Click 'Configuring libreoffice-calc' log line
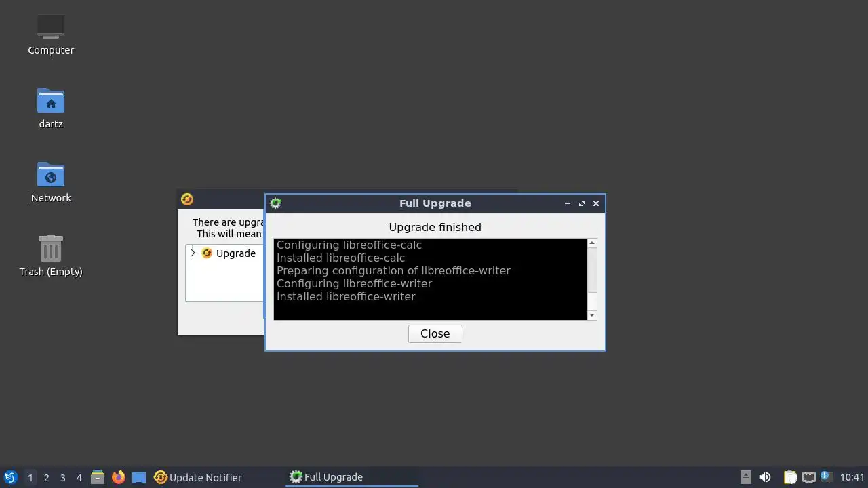The width and height of the screenshot is (868, 488). point(349,245)
